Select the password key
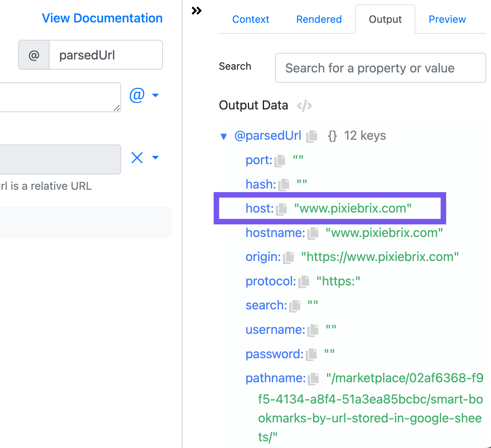The width and height of the screenshot is (491, 448). point(275,354)
